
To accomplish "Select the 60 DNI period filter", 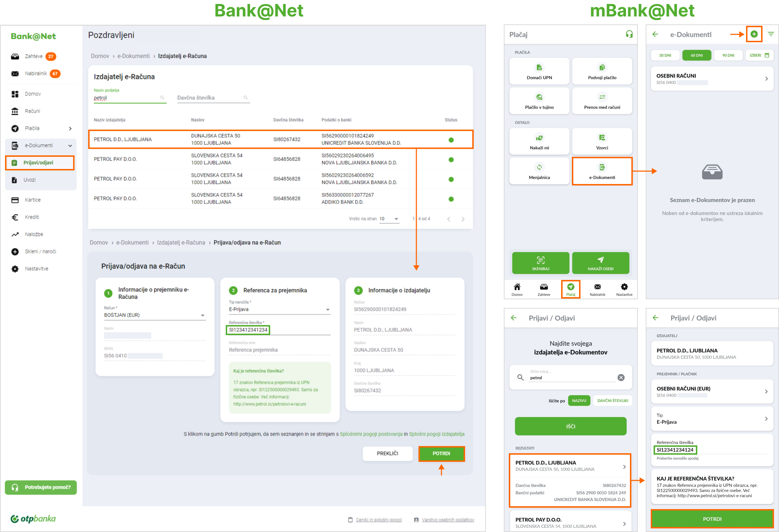I will click(697, 55).
